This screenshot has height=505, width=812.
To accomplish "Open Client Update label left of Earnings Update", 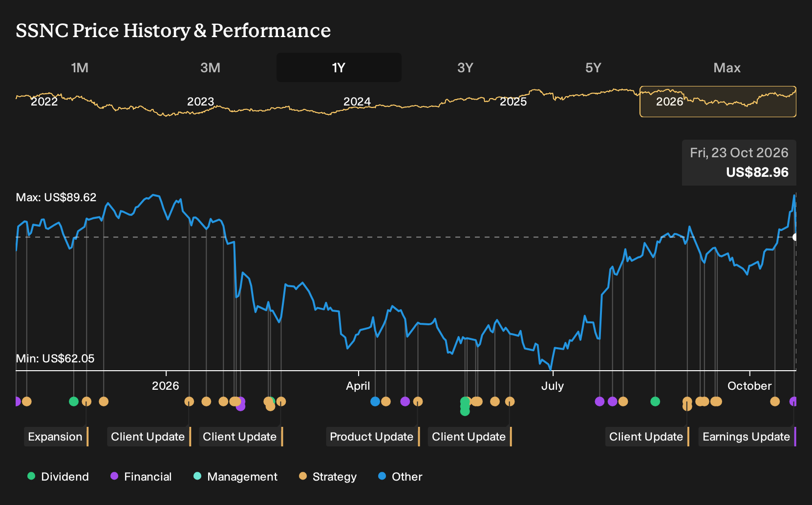I will pos(647,437).
